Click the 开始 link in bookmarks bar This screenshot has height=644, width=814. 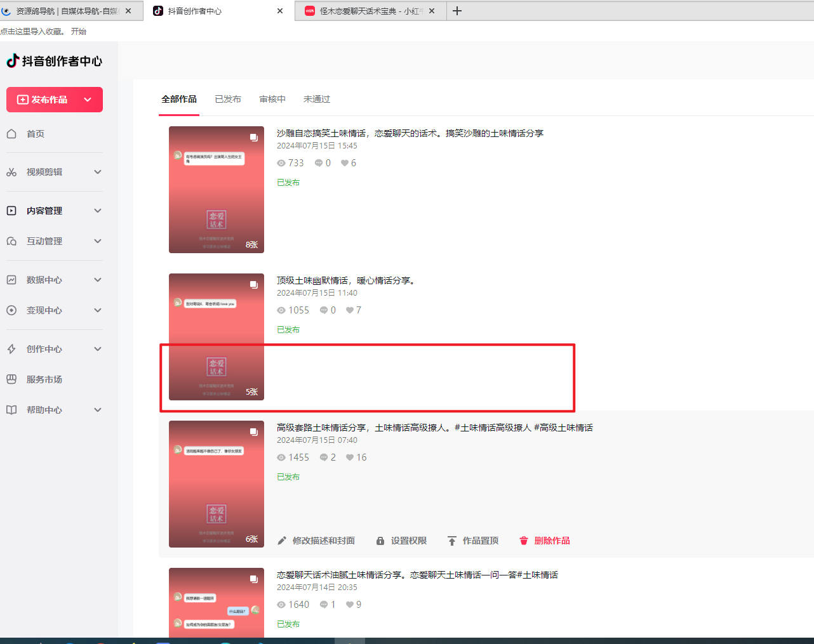[79, 31]
